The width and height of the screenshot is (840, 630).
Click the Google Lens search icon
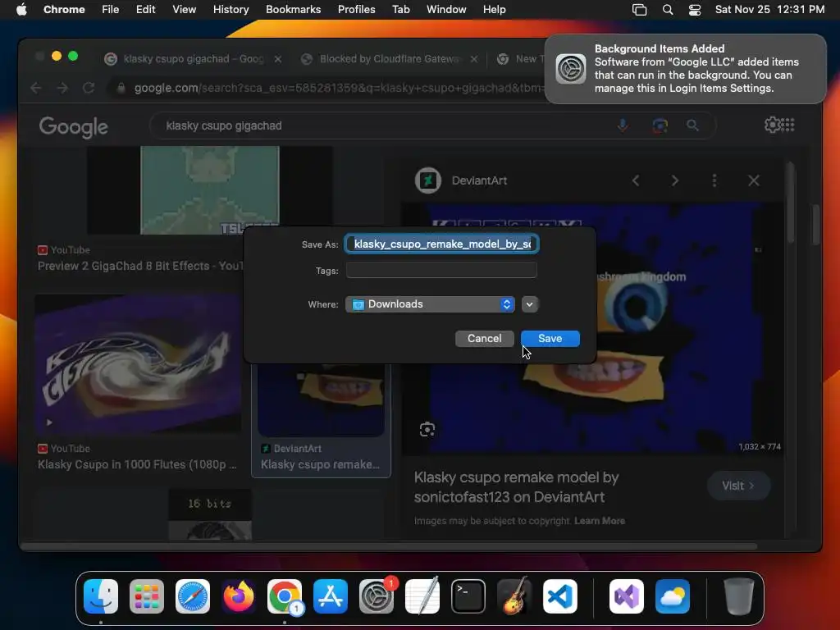pos(660,126)
